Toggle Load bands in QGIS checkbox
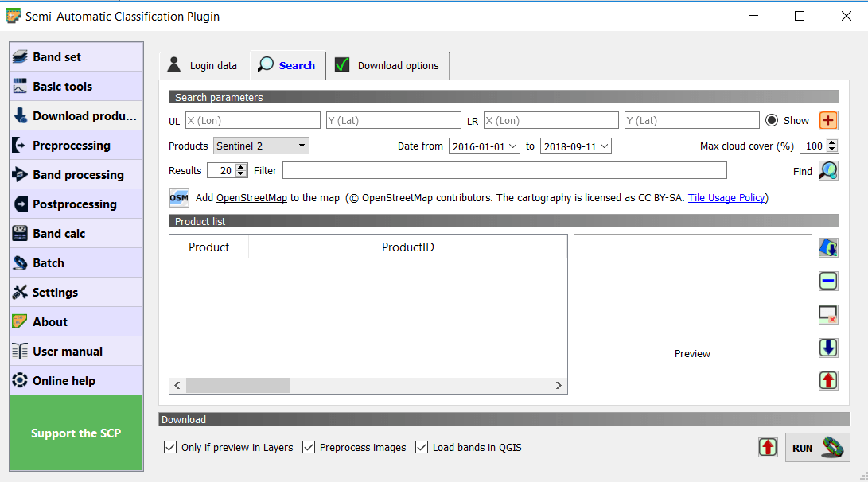The width and height of the screenshot is (868, 482). pos(421,447)
